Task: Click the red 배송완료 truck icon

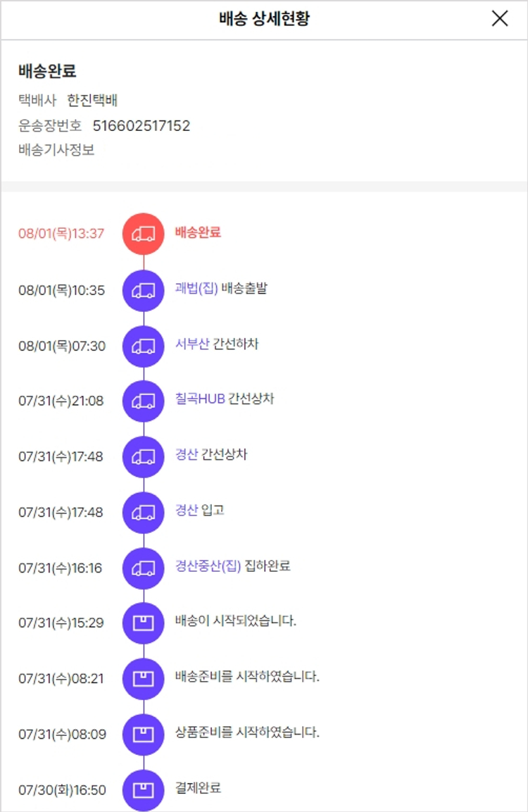Action: (144, 234)
